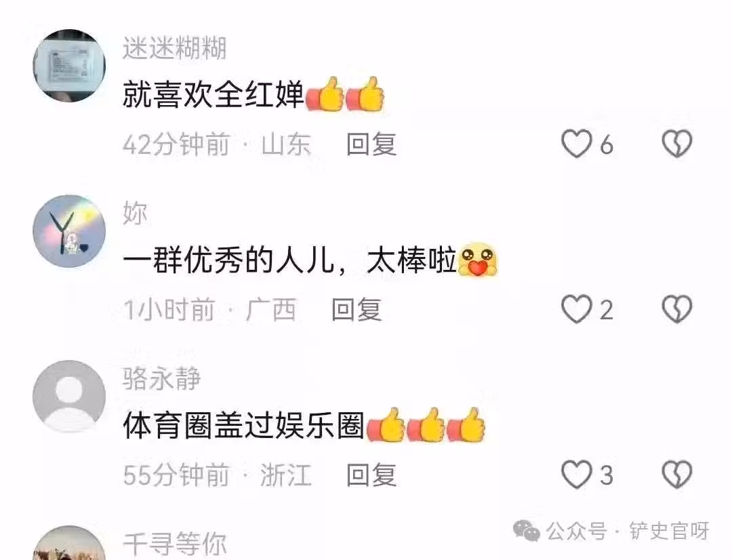Open username 千寻等你
Viewport: 732px width, 560px height.
[x=175, y=544]
